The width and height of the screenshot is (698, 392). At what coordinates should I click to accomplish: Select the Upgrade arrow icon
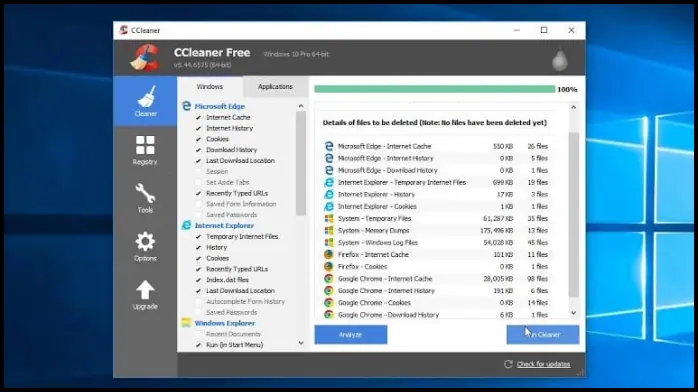click(145, 290)
